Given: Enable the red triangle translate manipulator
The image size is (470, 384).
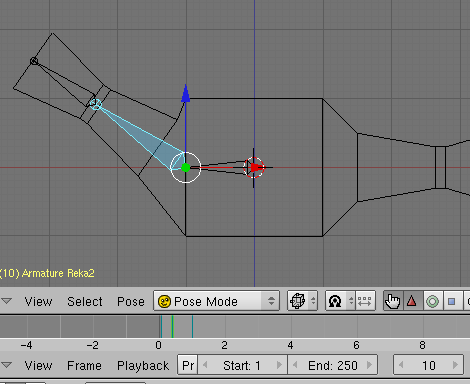Looking at the screenshot, I should [x=412, y=301].
